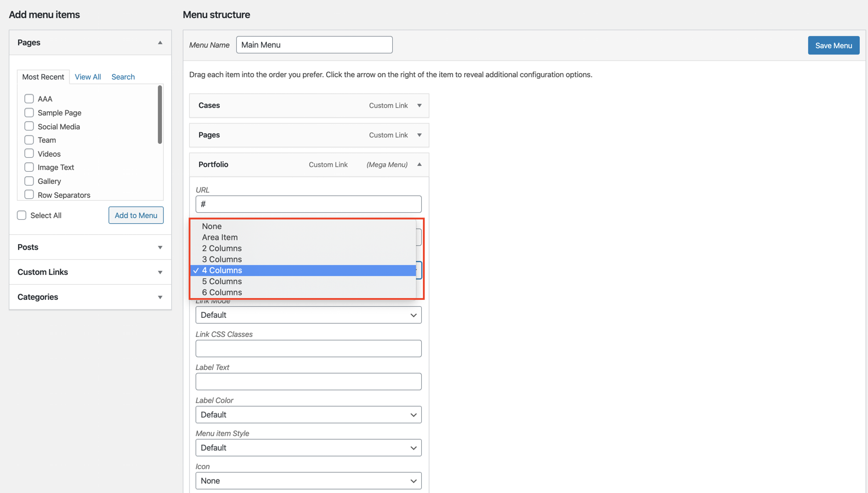Collapse the Portfolio menu item arrow
Screen dimensions: 868x493
419,165
